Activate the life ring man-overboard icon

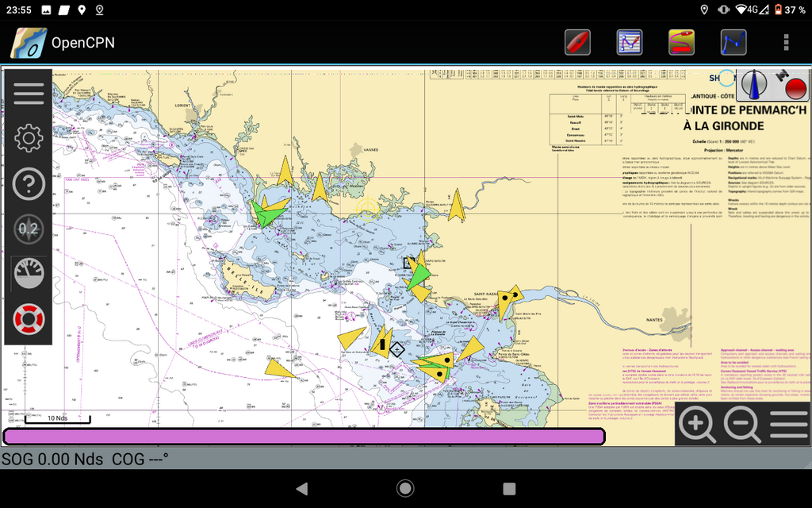(x=29, y=319)
